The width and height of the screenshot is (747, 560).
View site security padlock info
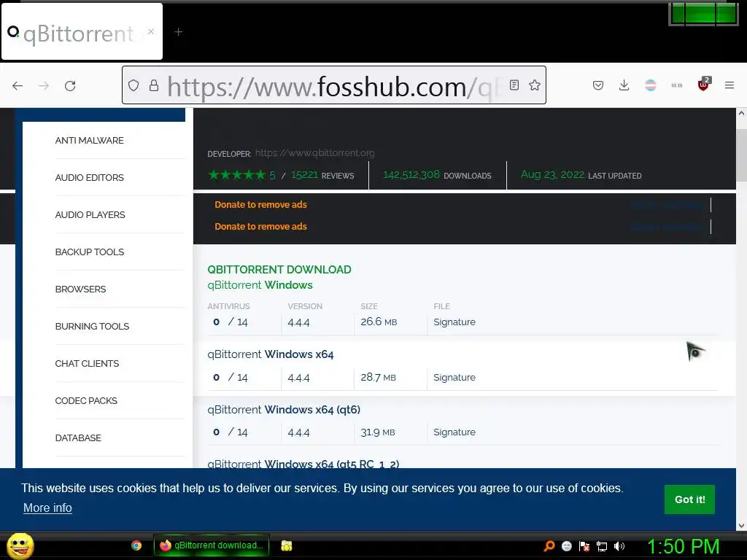(x=153, y=85)
